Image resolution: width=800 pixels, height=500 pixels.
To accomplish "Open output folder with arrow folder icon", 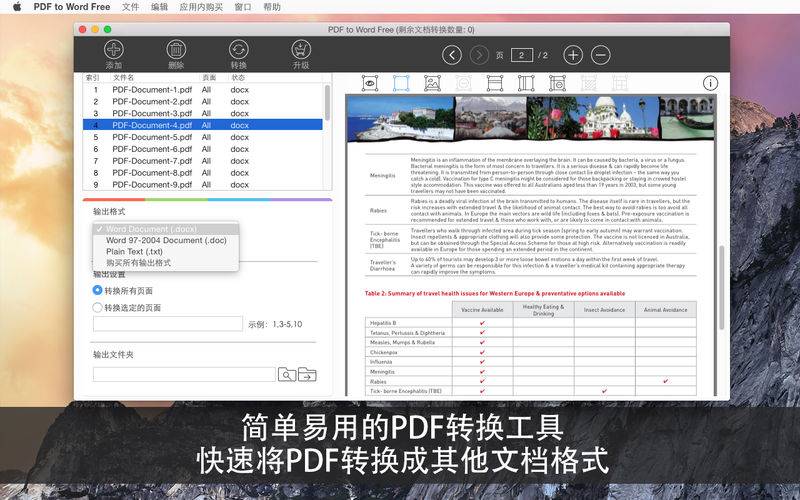I will (307, 374).
